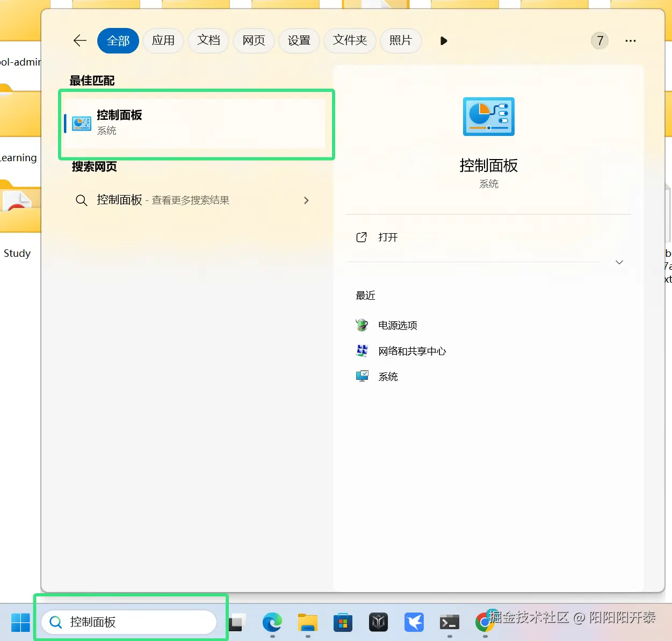This screenshot has height=641, width=672.
Task: Open the three-dot options menu
Action: (x=631, y=41)
